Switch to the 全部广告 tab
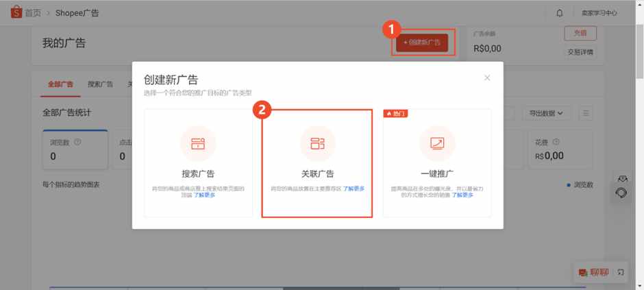 [x=60, y=84]
